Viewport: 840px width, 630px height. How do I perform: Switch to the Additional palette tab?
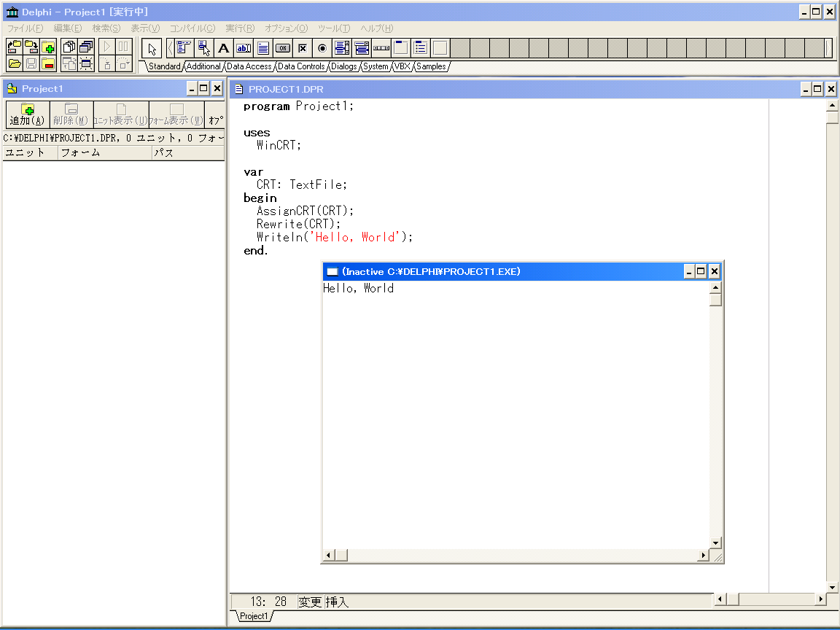(203, 66)
